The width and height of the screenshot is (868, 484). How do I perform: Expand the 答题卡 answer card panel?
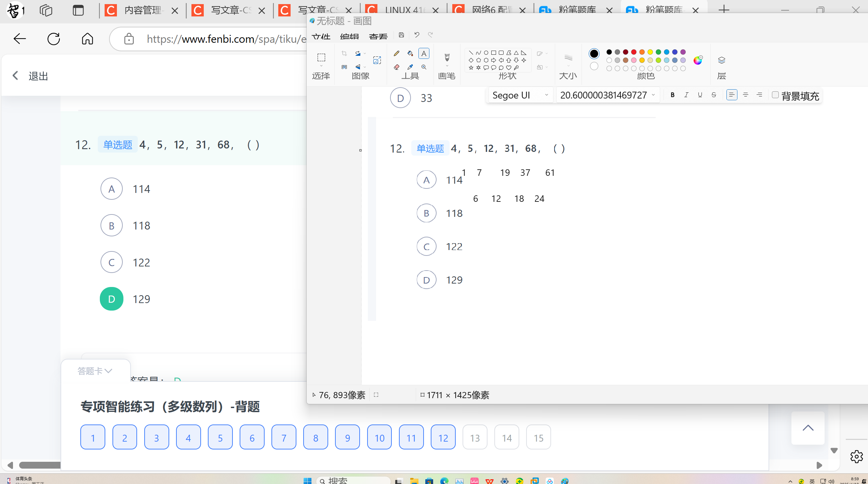[x=95, y=371]
